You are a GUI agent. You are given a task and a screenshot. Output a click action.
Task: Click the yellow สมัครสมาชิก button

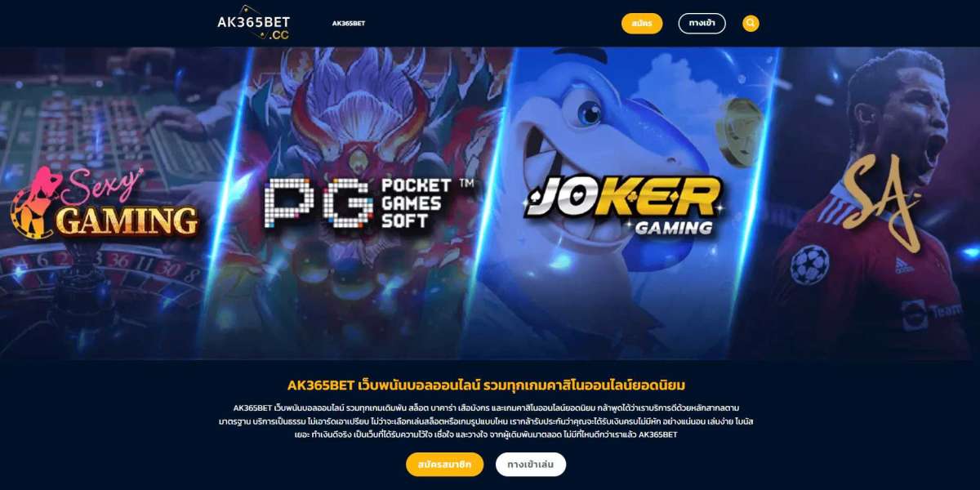tap(445, 464)
